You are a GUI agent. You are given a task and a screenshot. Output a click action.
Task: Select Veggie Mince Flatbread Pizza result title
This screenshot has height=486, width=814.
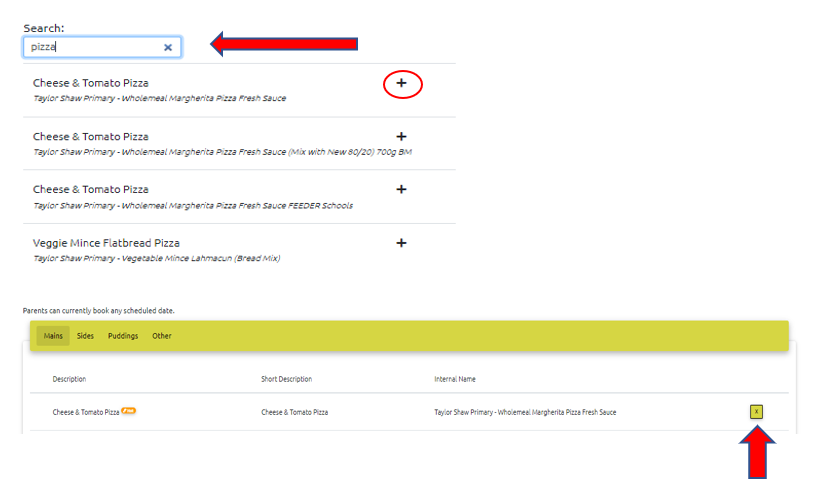pos(106,243)
